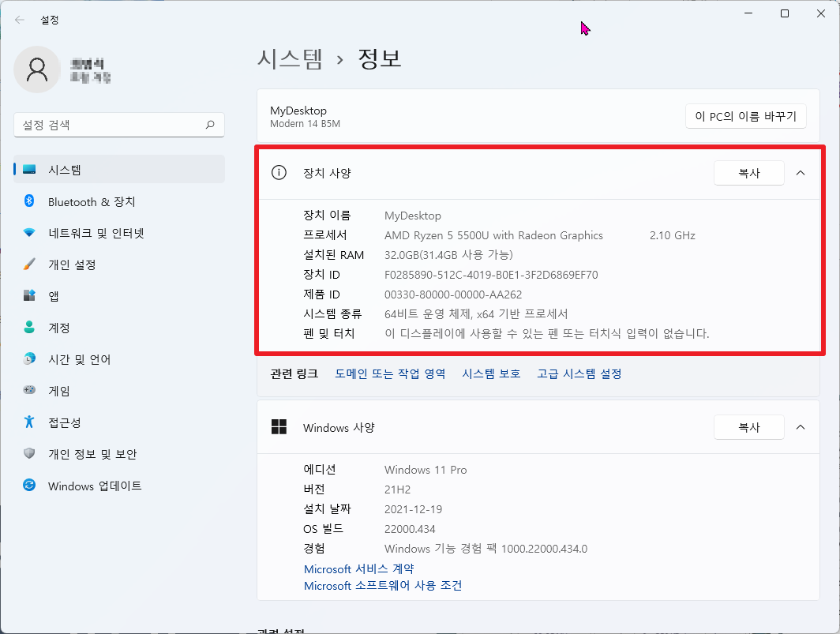Click the 계정 person icon
This screenshot has height=634, width=840.
[29, 327]
